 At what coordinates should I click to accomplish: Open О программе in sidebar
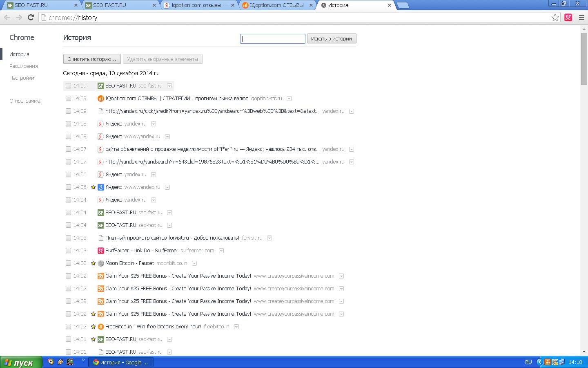pyautogui.click(x=25, y=101)
